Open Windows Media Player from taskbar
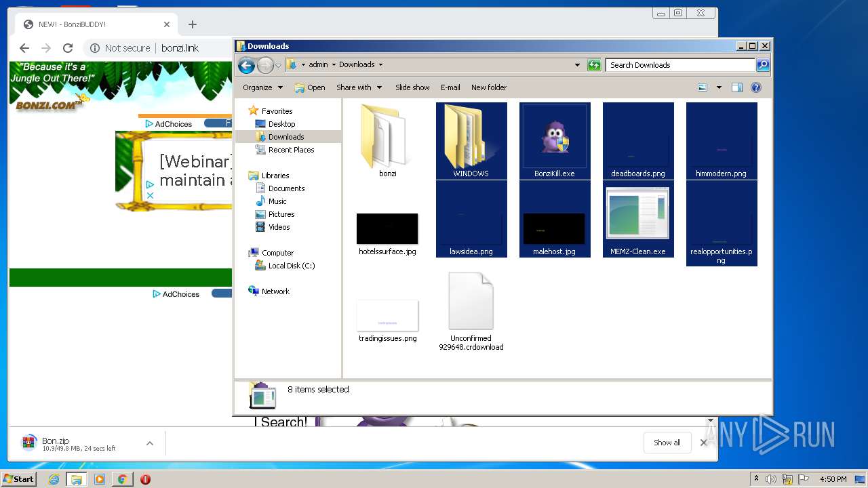Image resolution: width=868 pixels, height=488 pixels. coord(100,479)
